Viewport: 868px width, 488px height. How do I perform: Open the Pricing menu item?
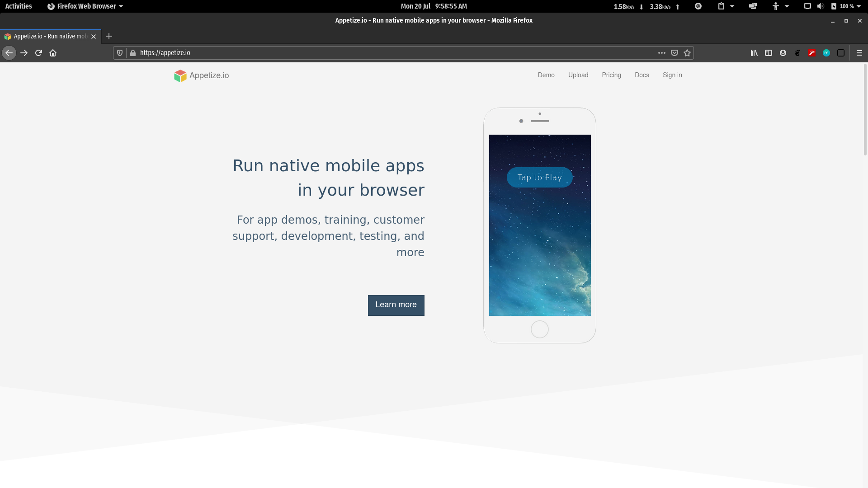pos(611,75)
